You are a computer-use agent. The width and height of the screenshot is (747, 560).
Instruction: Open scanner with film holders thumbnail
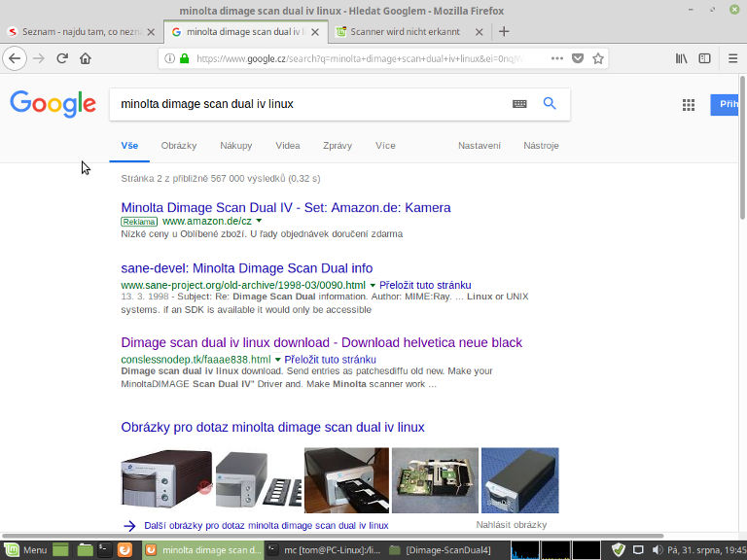pyautogui.click(x=258, y=479)
